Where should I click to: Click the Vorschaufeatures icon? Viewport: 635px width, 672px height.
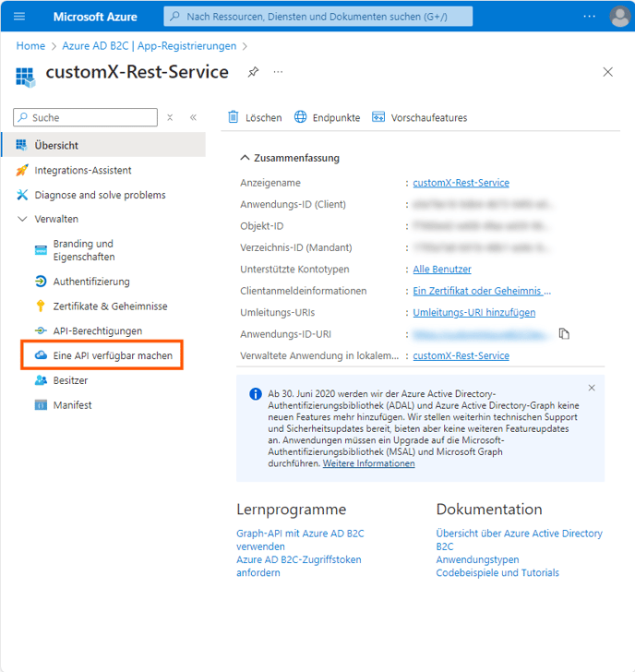click(x=378, y=116)
